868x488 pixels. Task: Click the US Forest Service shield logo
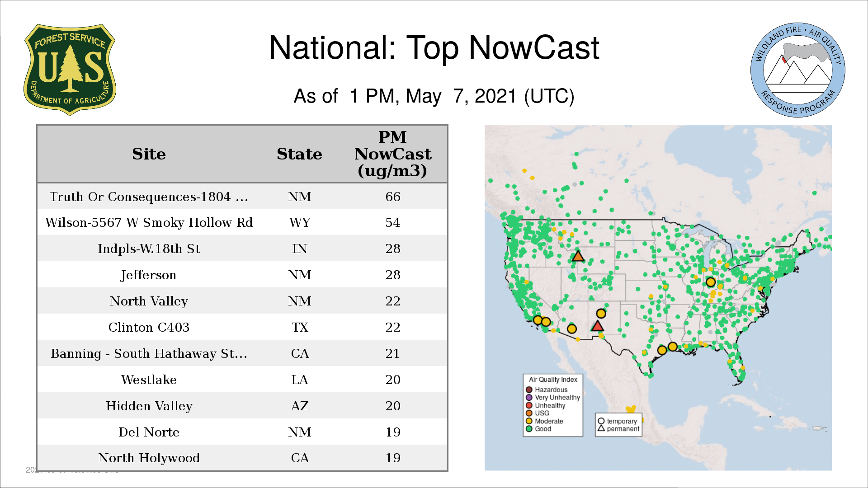click(70, 70)
